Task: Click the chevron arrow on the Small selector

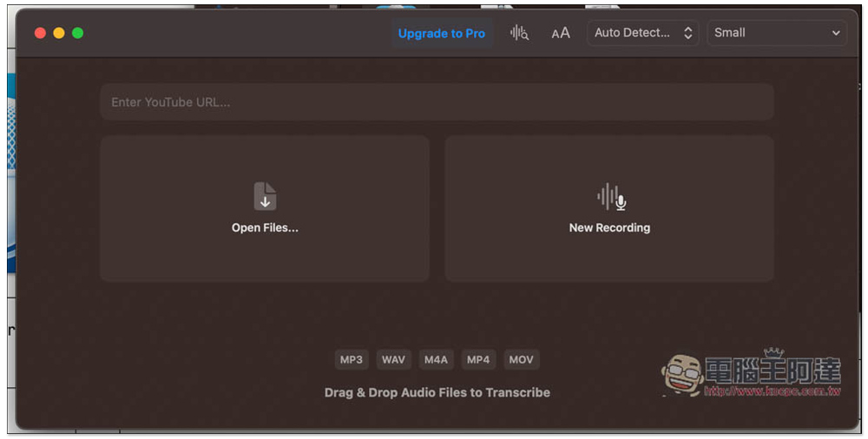Action: pos(836,33)
